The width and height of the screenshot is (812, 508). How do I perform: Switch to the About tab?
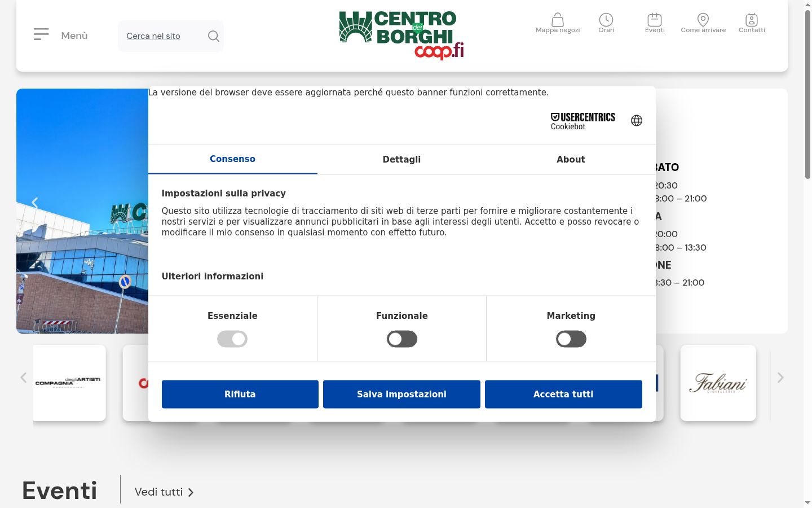click(x=571, y=159)
